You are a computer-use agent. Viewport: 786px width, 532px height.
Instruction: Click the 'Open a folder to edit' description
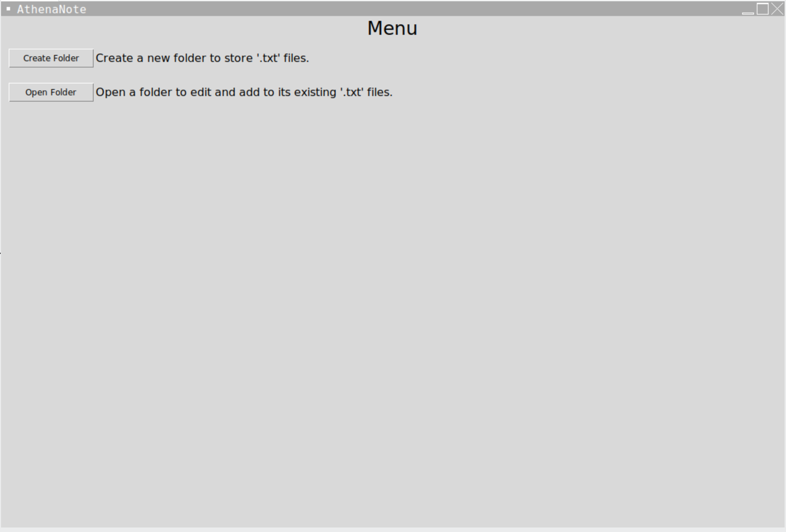(244, 92)
